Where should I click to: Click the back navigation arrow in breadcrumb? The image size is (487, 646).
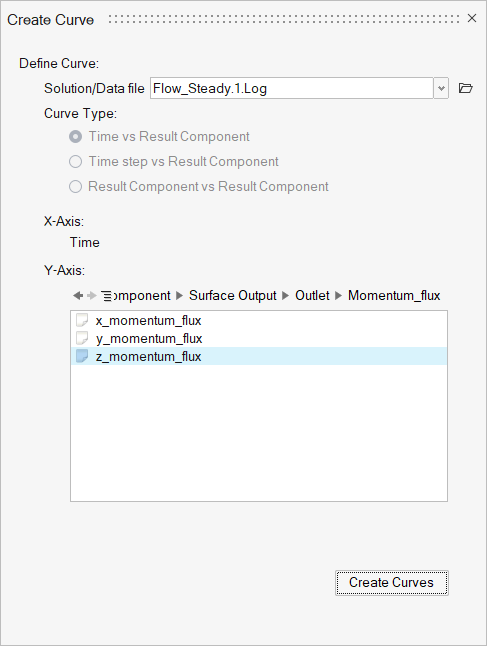tap(77, 295)
